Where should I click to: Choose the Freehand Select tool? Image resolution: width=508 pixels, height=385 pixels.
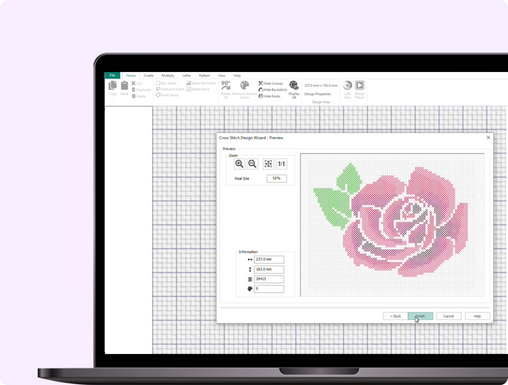(170, 89)
